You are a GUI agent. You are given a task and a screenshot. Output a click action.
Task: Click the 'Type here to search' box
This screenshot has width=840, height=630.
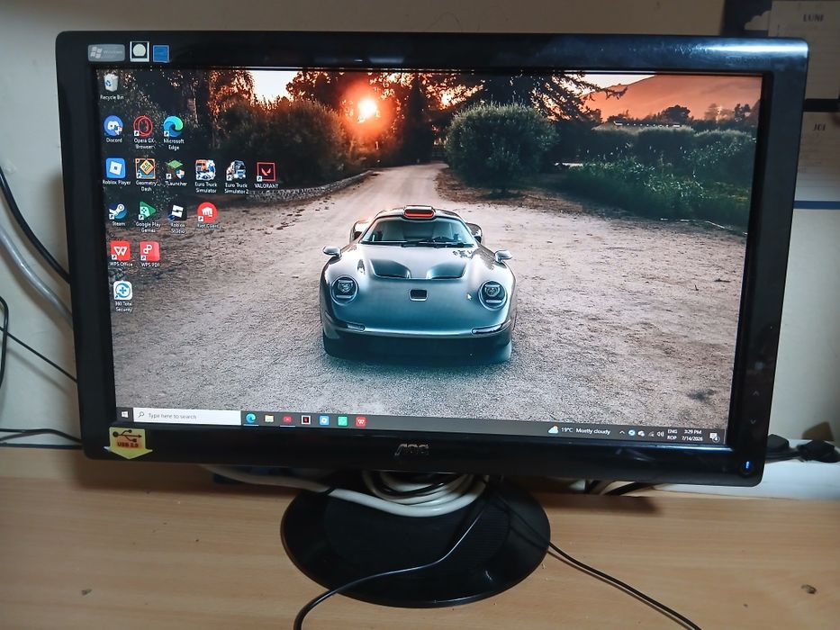[x=186, y=416]
